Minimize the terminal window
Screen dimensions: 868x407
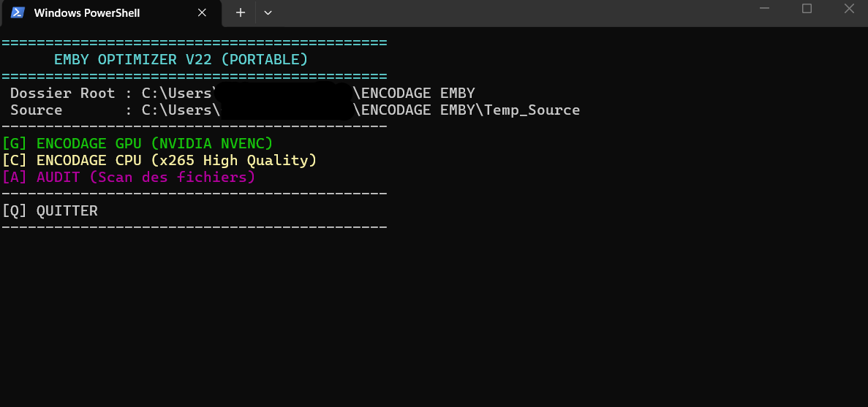(x=765, y=9)
